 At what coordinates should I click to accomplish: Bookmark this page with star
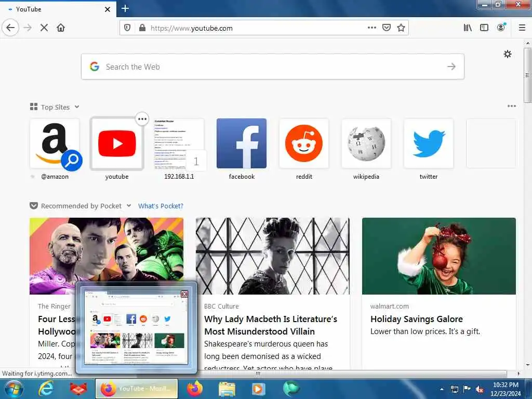click(401, 28)
